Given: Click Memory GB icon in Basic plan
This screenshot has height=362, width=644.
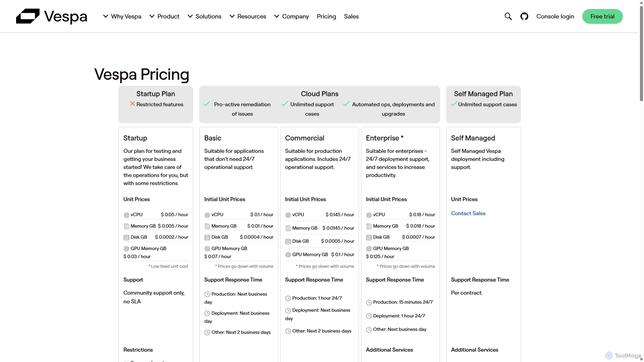Looking at the screenshot, I should [207, 226].
